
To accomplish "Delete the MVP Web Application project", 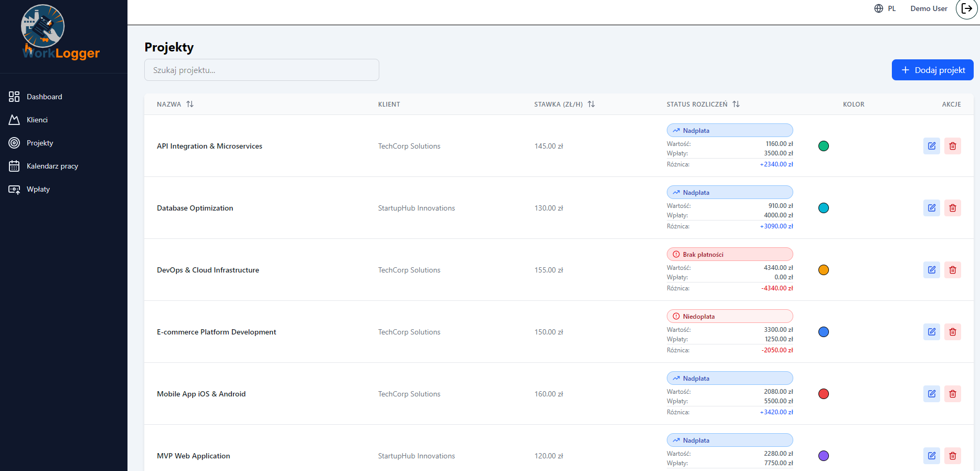I will click(x=952, y=456).
